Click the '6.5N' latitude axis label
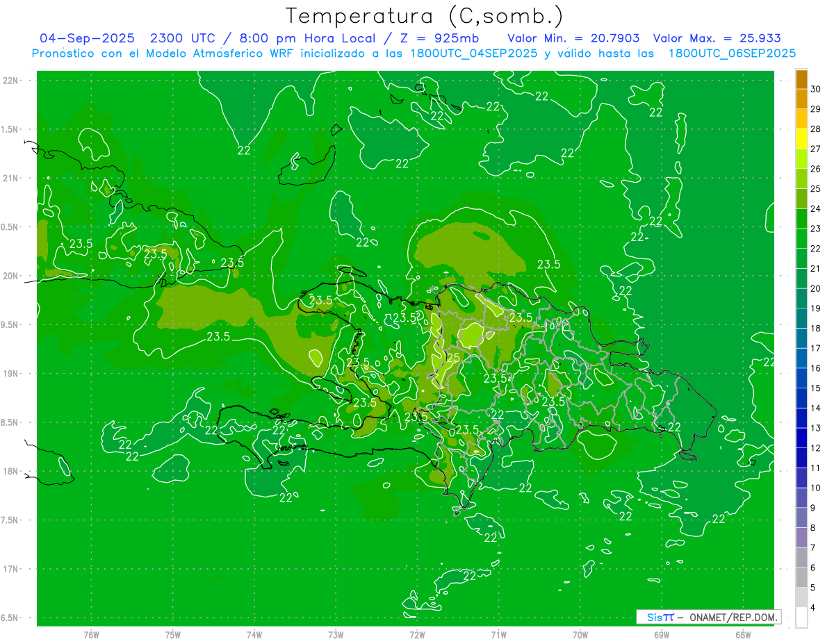This screenshot has width=834, height=644. click(10, 618)
